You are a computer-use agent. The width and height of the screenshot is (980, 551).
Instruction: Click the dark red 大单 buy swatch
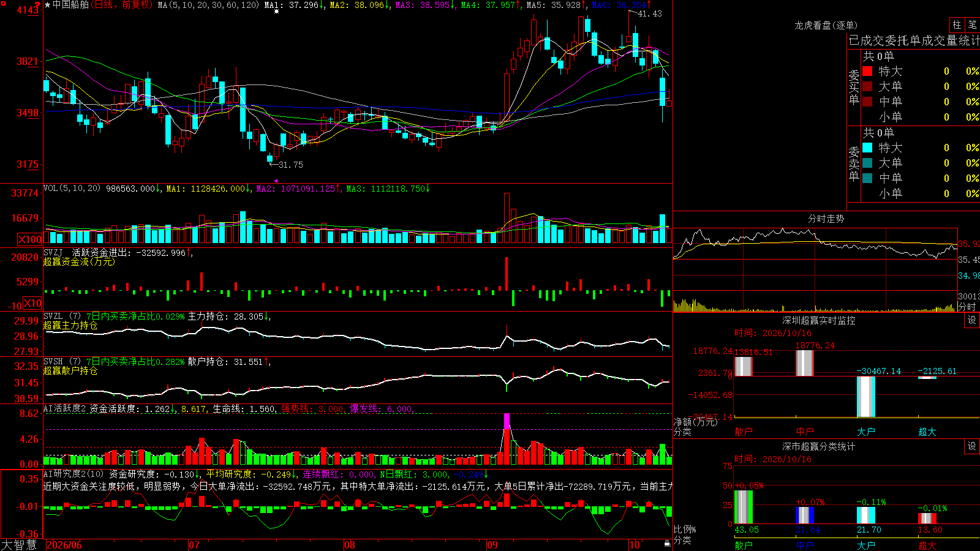coord(867,86)
